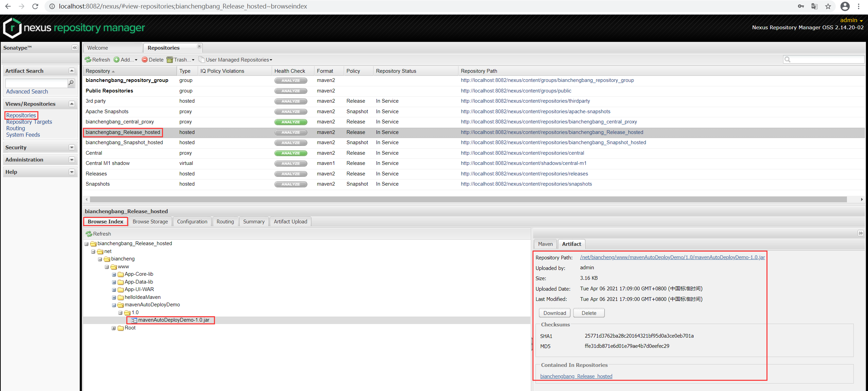This screenshot has width=868, height=391.
Task: Collapse the Views/Repositories section
Action: 72,104
